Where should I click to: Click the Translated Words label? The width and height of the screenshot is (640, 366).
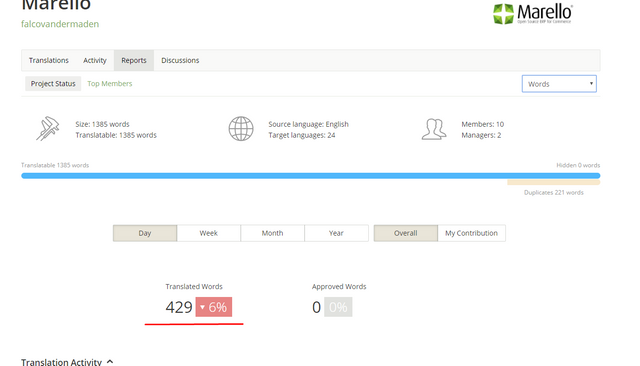pyautogui.click(x=194, y=286)
